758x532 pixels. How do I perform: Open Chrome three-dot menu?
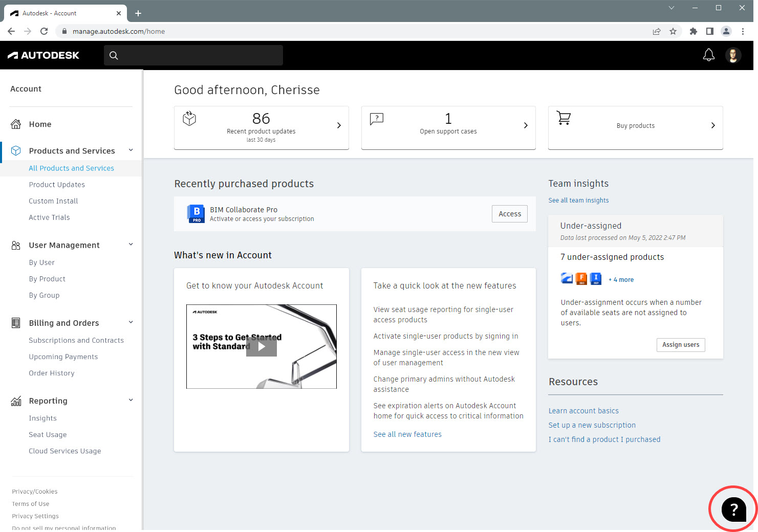(743, 31)
